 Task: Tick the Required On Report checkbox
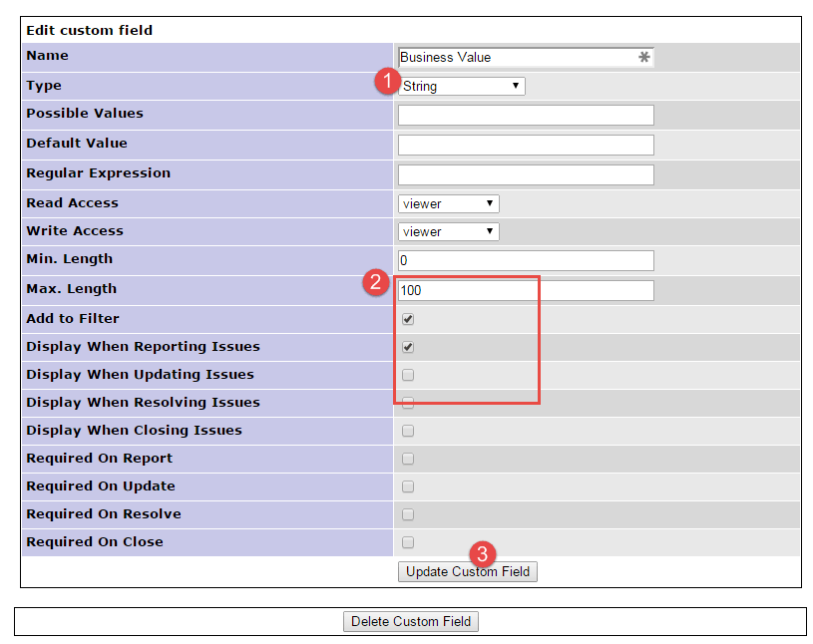point(408,460)
